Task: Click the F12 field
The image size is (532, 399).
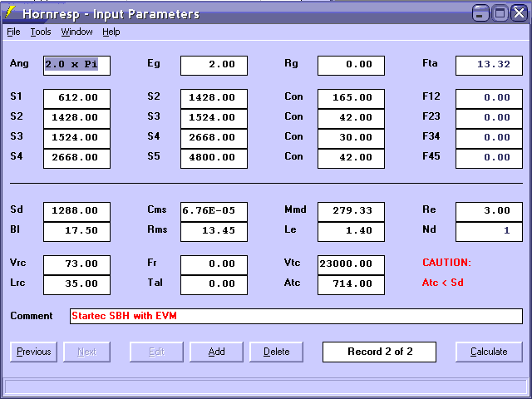Action: point(489,99)
